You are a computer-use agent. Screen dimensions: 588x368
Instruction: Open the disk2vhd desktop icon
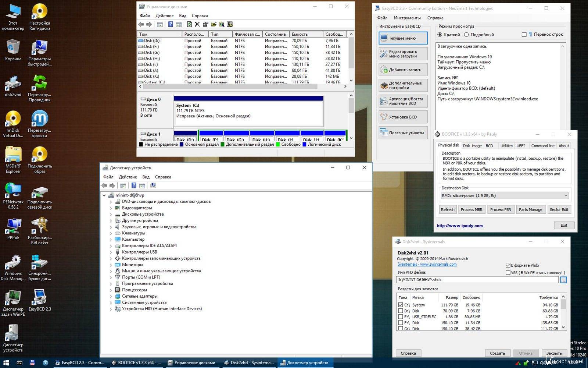pyautogui.click(x=13, y=84)
